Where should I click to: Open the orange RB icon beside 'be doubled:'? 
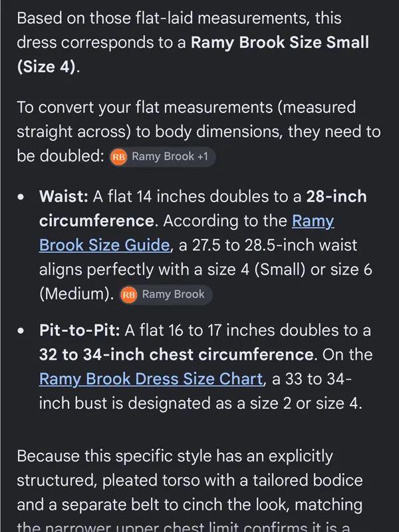pos(118,157)
